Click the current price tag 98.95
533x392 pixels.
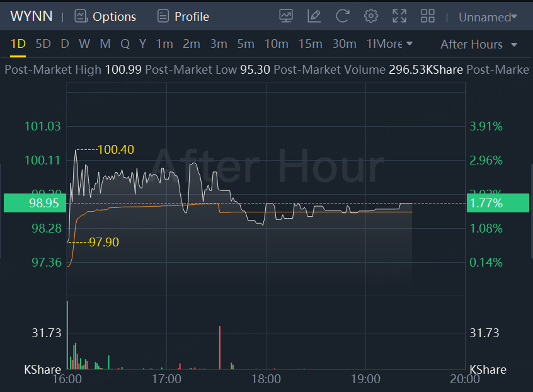click(35, 203)
